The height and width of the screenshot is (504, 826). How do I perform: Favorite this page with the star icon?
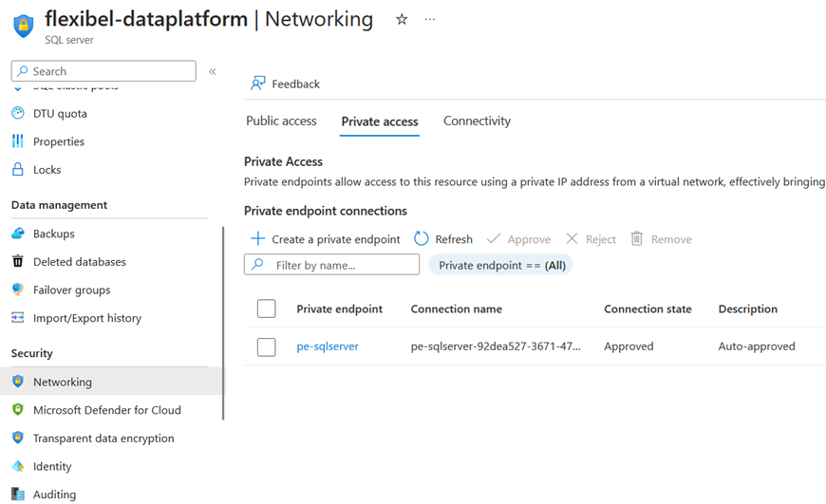pyautogui.click(x=402, y=20)
